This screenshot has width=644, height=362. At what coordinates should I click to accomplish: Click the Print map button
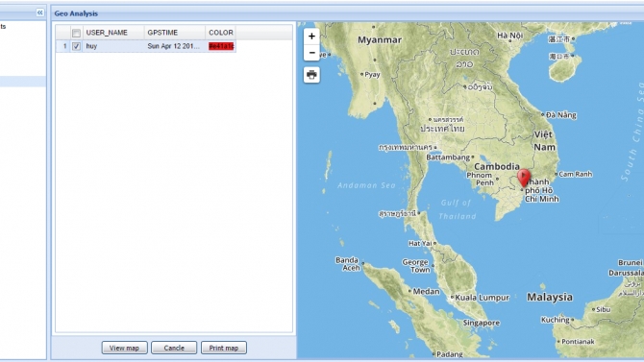(x=224, y=348)
